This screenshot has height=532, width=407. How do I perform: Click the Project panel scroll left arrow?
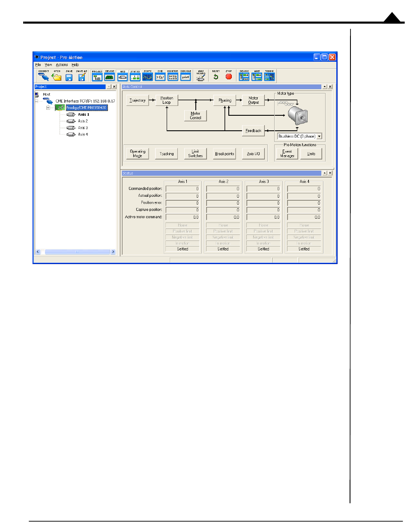(38, 252)
